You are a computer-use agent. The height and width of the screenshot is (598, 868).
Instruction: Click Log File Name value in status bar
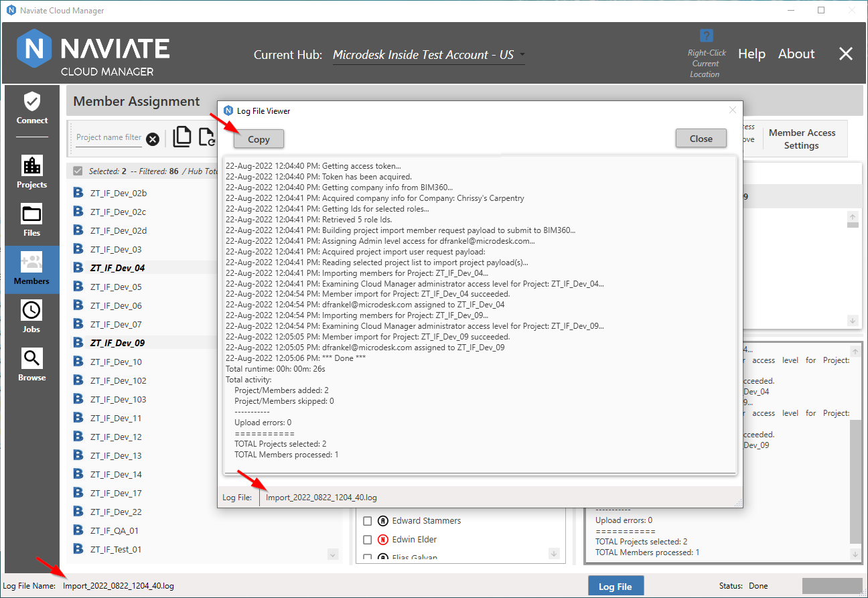(119, 586)
